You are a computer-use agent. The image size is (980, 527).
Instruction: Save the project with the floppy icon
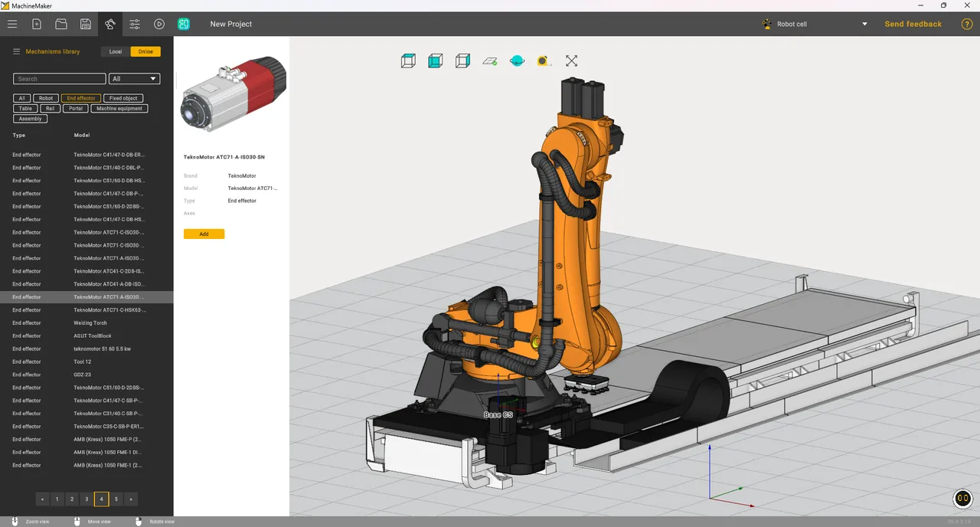(x=86, y=24)
